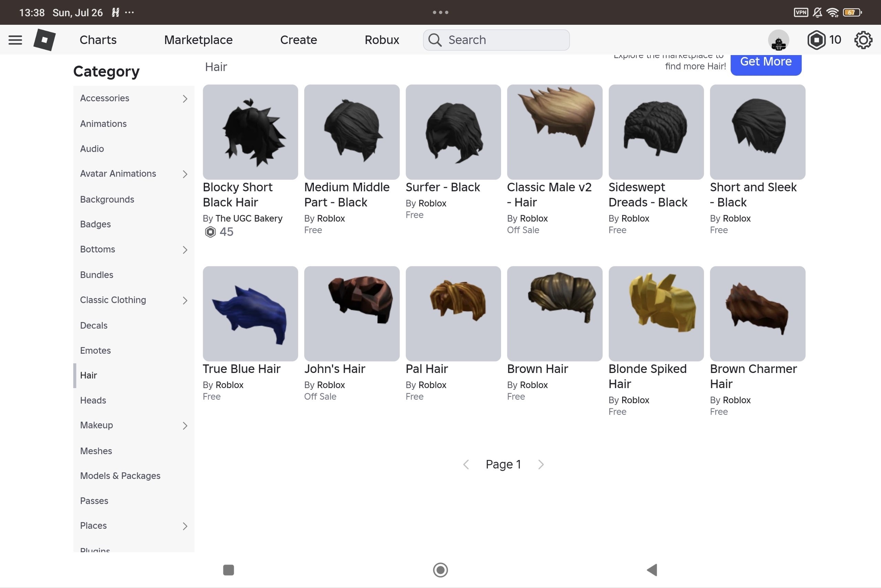Open the Create tab
This screenshot has height=588, width=881.
tap(299, 40)
